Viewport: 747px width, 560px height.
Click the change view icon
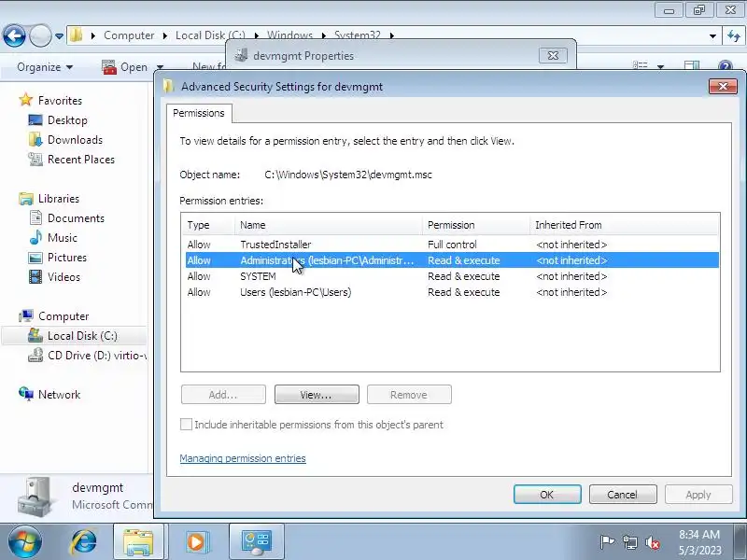pos(640,65)
